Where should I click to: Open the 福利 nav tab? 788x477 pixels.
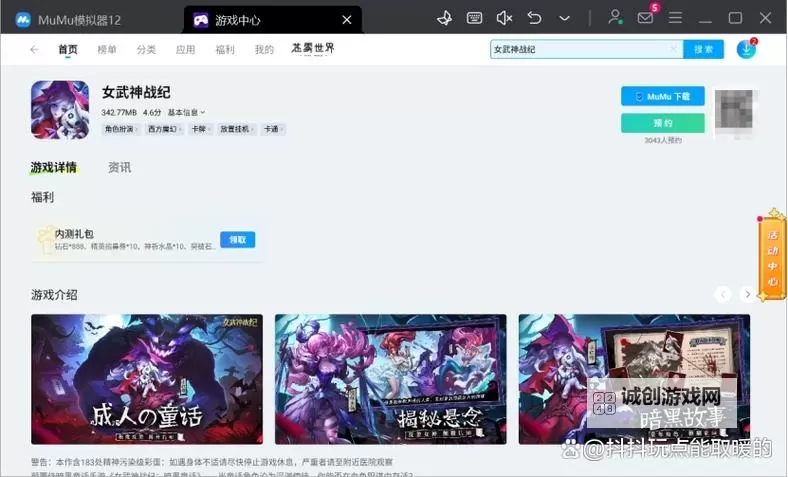coord(225,49)
